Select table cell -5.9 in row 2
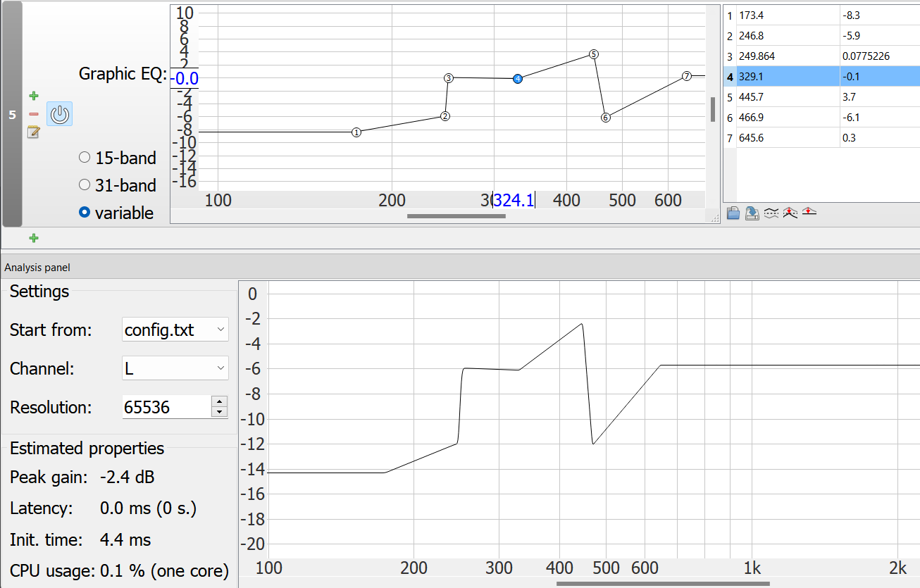This screenshot has width=920, height=588. point(880,35)
